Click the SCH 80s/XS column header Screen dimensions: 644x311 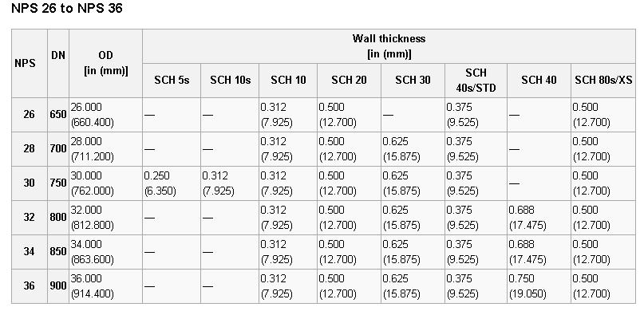coord(603,81)
